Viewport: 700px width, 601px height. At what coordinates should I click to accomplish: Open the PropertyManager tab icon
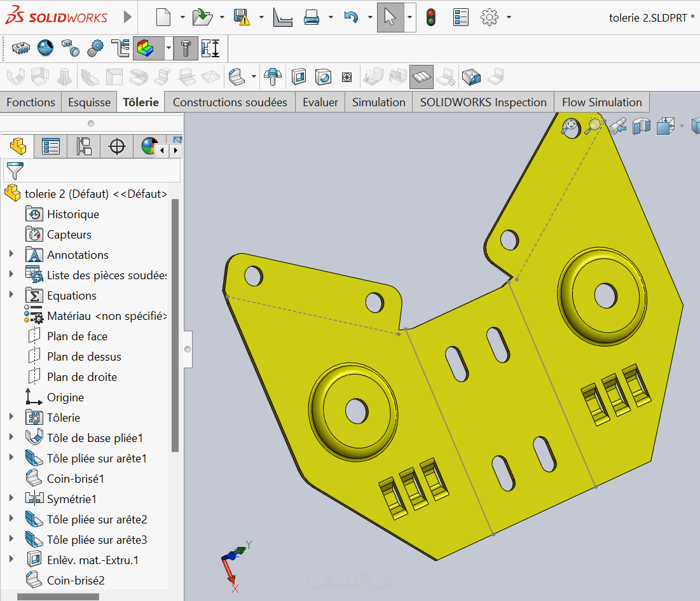[51, 146]
